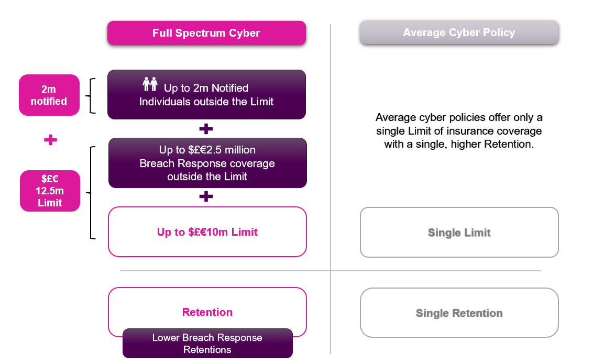Image resolution: width=593 pixels, height=364 pixels.
Task: Click the 2m notified pink badge
Action: tap(49, 95)
